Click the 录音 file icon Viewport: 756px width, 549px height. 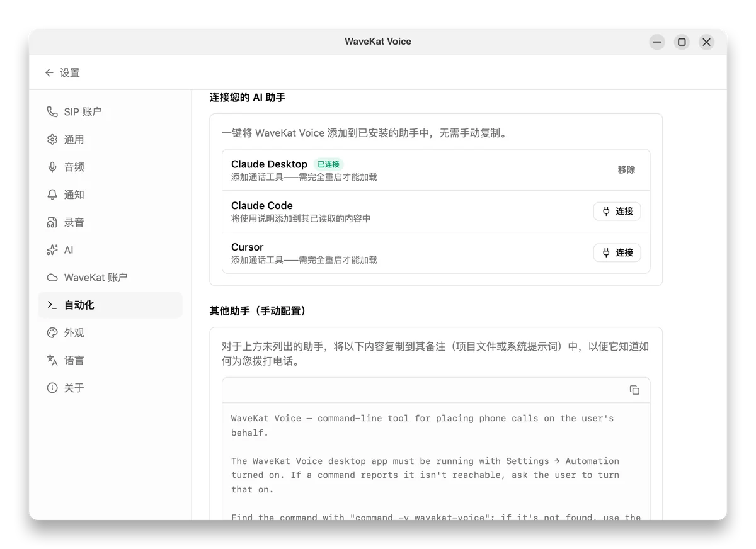52,223
